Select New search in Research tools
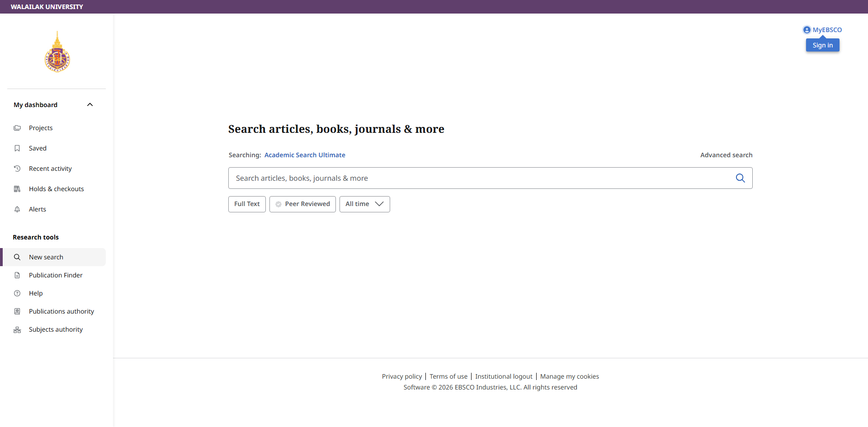The height and width of the screenshot is (427, 868). point(46,257)
